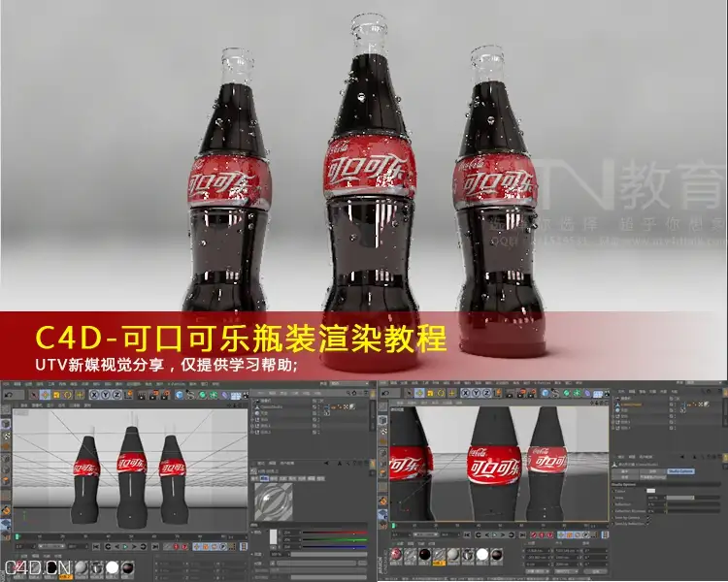The image size is (728, 582).
Task: Click coordinate system icon in right C4D toolbar
Action: [x=497, y=393]
